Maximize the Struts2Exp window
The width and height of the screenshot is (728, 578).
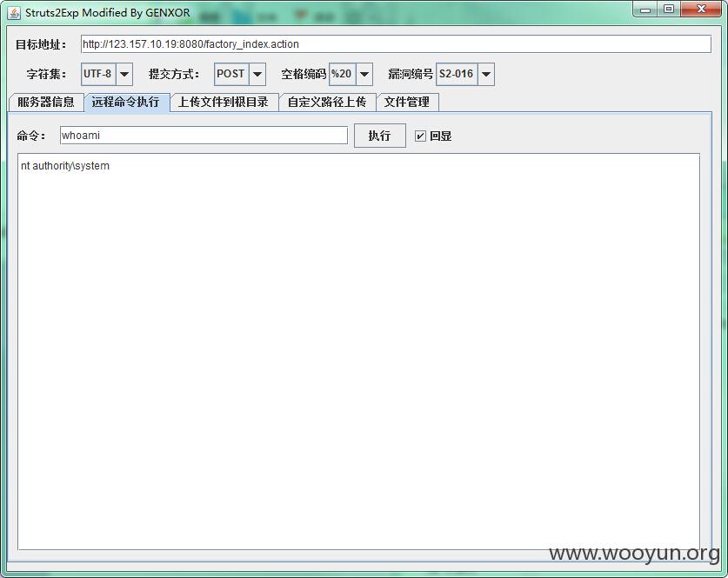669,10
